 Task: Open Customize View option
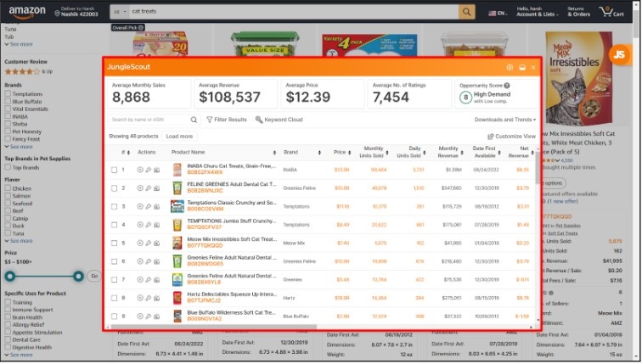click(x=511, y=137)
